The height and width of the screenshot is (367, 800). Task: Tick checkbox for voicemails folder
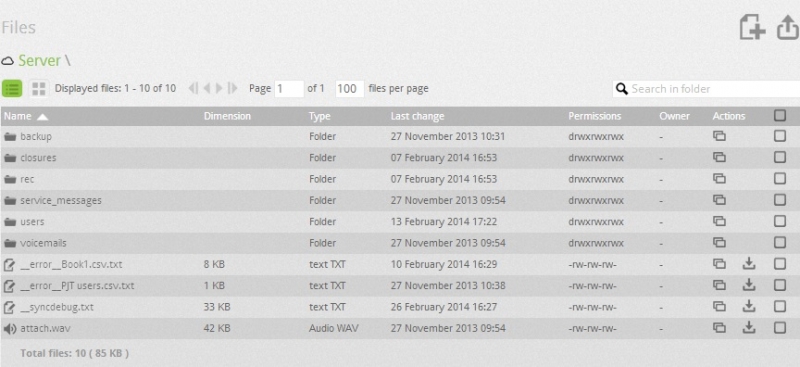780,242
